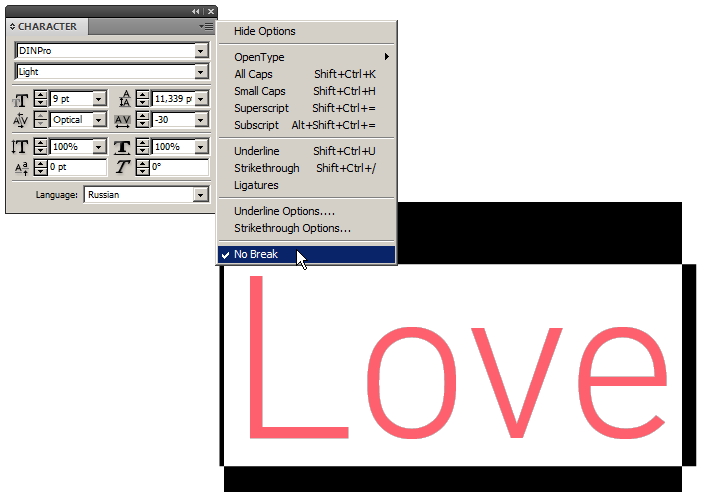Open the Russian language dropdown
The image size is (707, 503).
(x=201, y=195)
